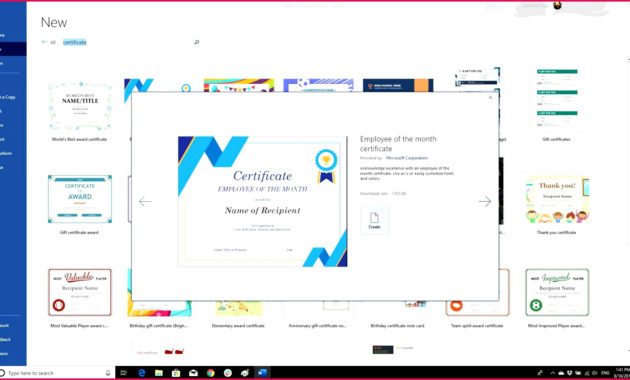Select the World's Best award certificate template
Image resolution: width=630 pixels, height=380 pixels.
coord(80,106)
